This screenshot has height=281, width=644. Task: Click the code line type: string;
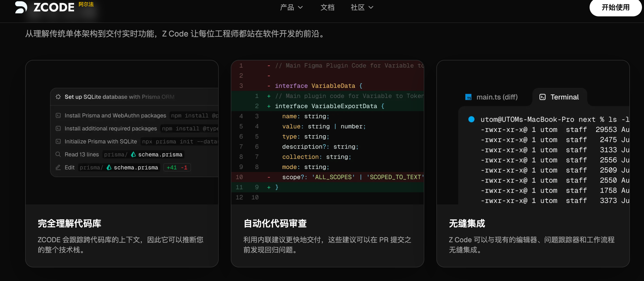coord(327,136)
